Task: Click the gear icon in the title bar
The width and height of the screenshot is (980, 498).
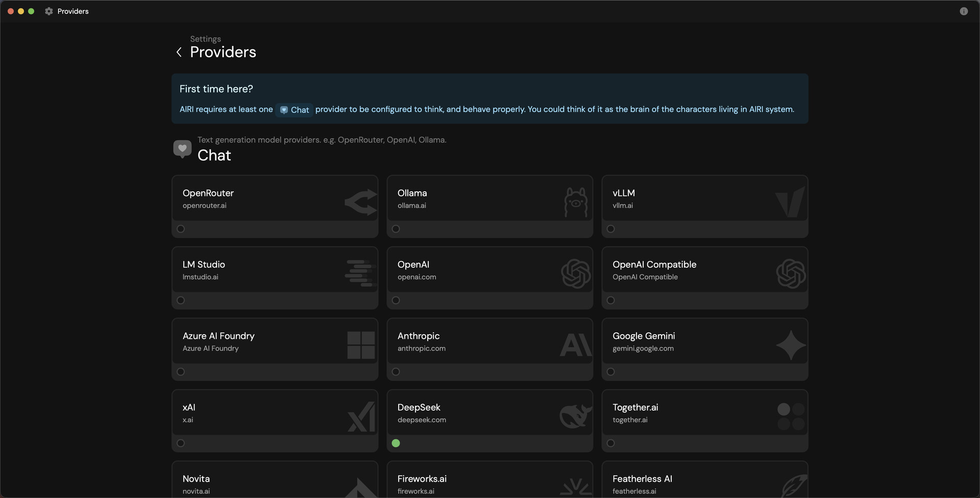Action: 48,11
